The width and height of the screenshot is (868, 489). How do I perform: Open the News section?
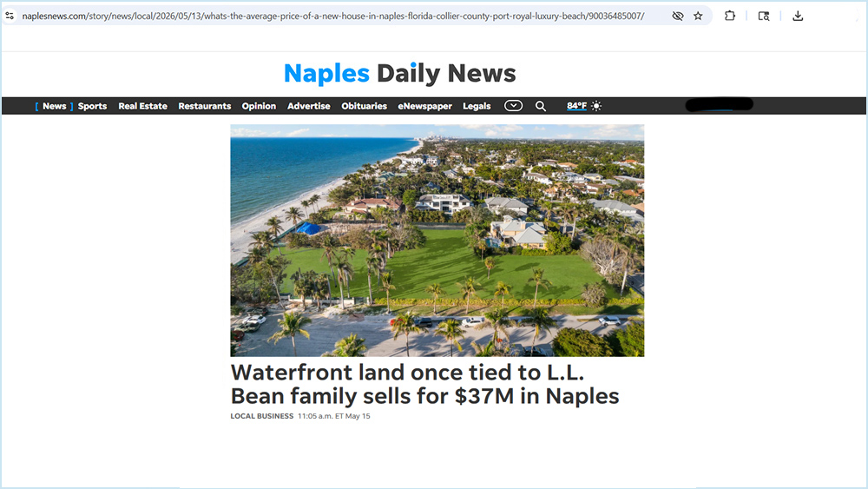[x=54, y=106]
